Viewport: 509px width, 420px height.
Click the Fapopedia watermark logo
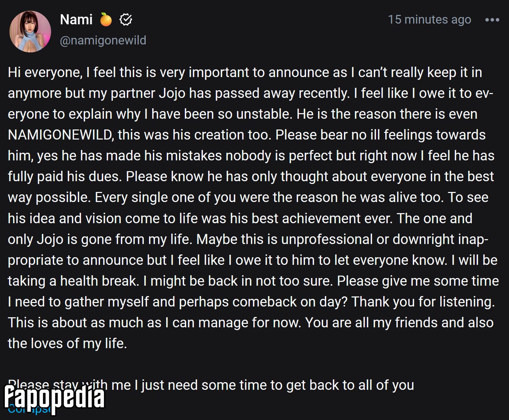point(55,397)
